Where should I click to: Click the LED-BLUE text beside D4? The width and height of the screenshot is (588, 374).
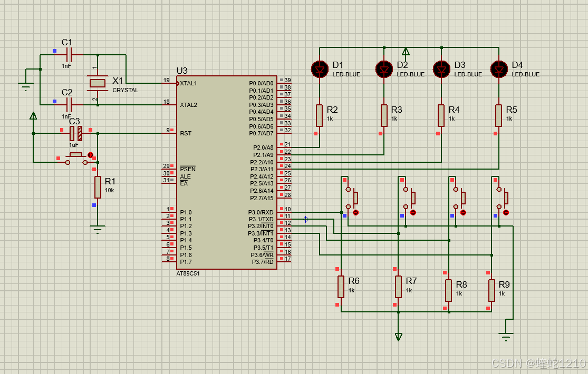pyautogui.click(x=526, y=75)
